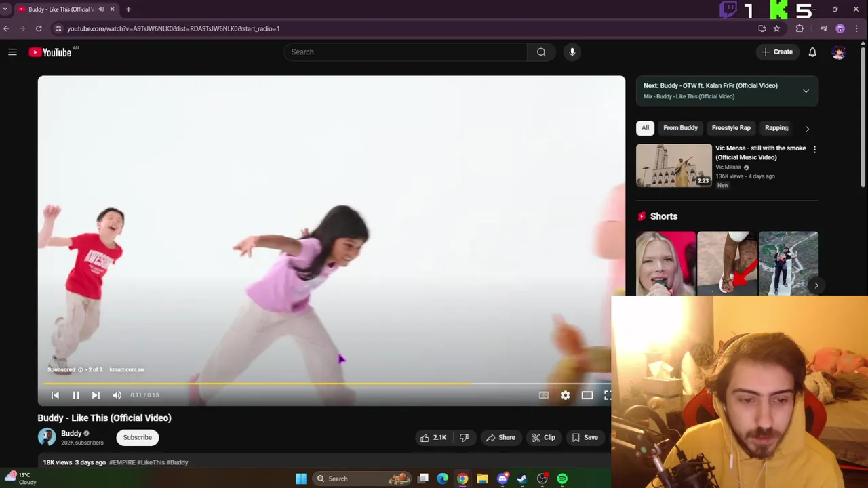Viewport: 868px width, 488px height.
Task: Reload the browser page
Action: pos(39,28)
